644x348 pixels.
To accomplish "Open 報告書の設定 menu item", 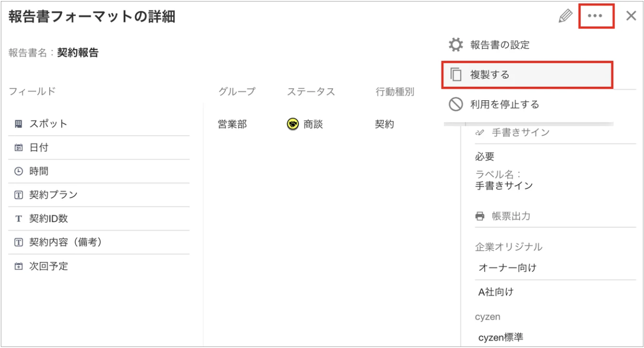I will tap(527, 45).
